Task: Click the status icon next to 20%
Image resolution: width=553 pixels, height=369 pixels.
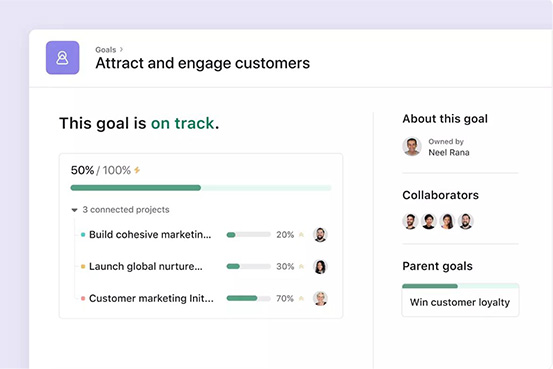Action: click(301, 235)
